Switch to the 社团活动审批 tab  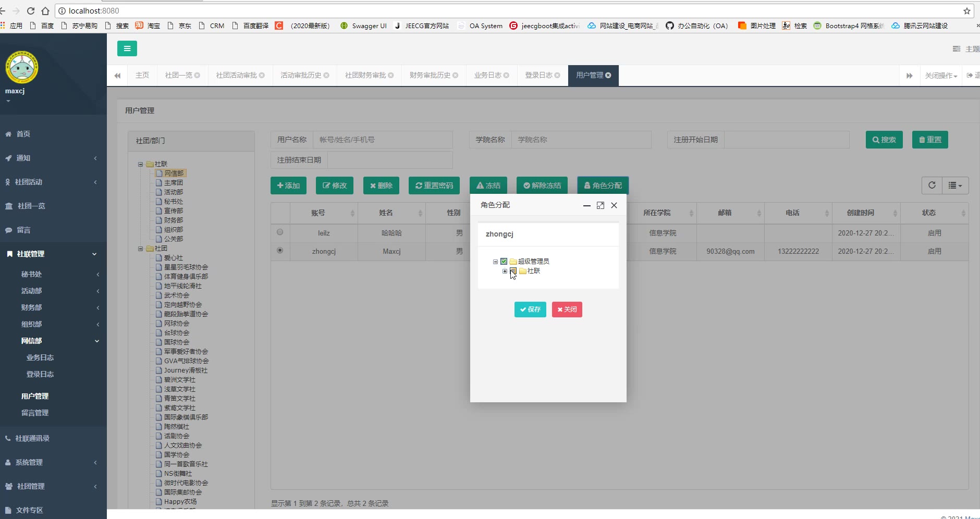240,76
